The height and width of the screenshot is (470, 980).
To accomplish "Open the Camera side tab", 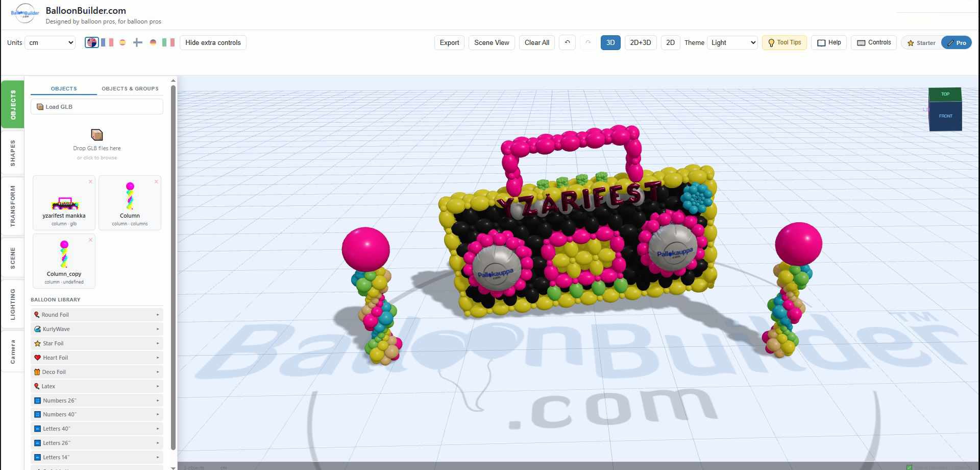I will (12, 351).
